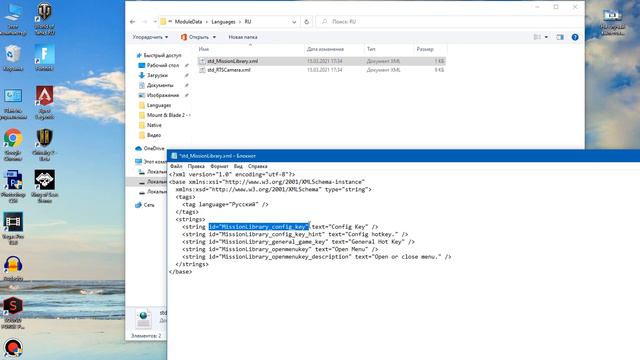Open the Правка menu in Notepad

pyautogui.click(x=196, y=166)
